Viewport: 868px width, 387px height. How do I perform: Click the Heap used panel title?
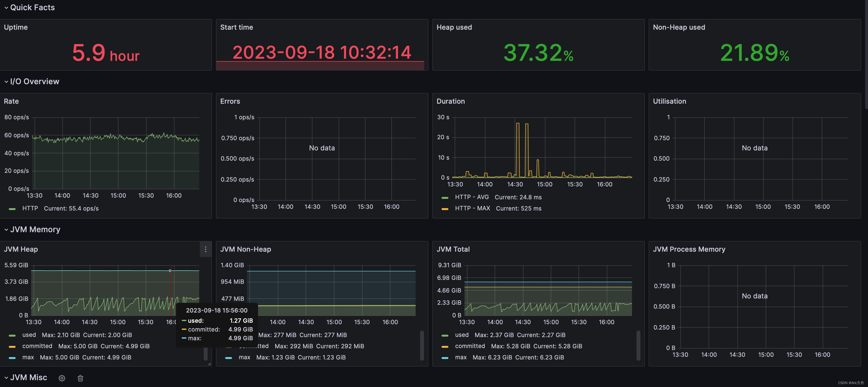click(x=454, y=27)
